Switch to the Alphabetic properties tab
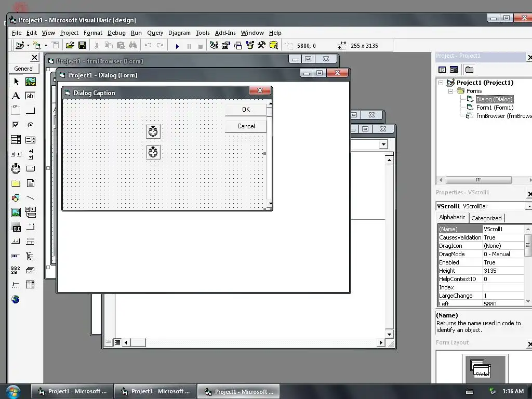This screenshot has width=532, height=399. (452, 218)
